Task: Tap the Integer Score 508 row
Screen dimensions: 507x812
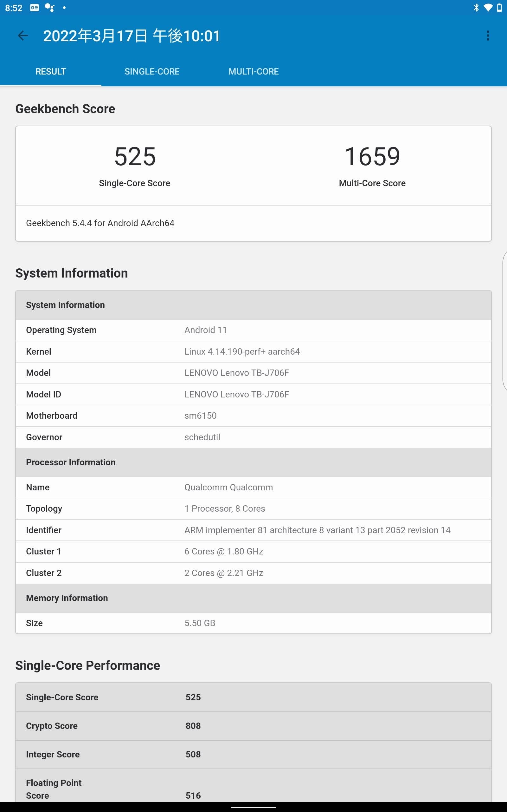Action: click(253, 754)
